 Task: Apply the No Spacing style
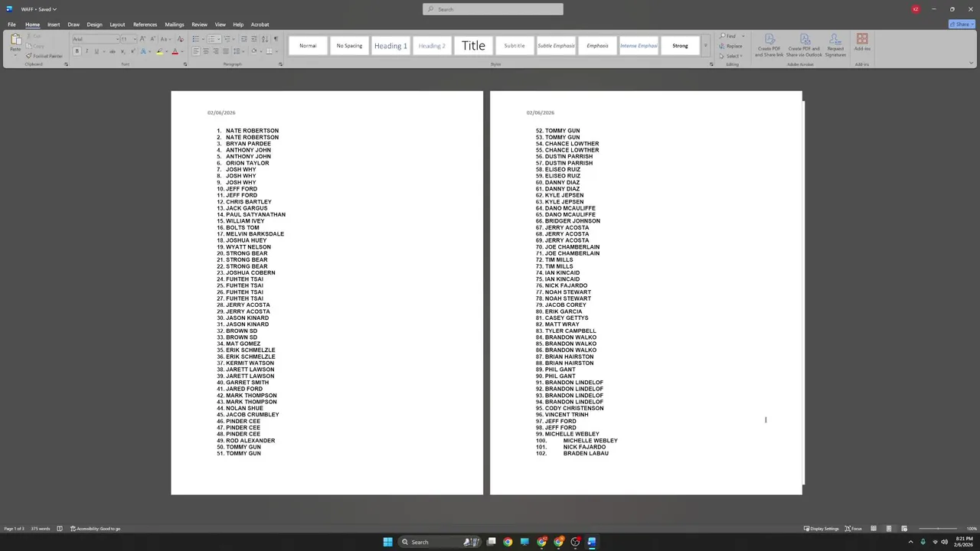click(349, 46)
